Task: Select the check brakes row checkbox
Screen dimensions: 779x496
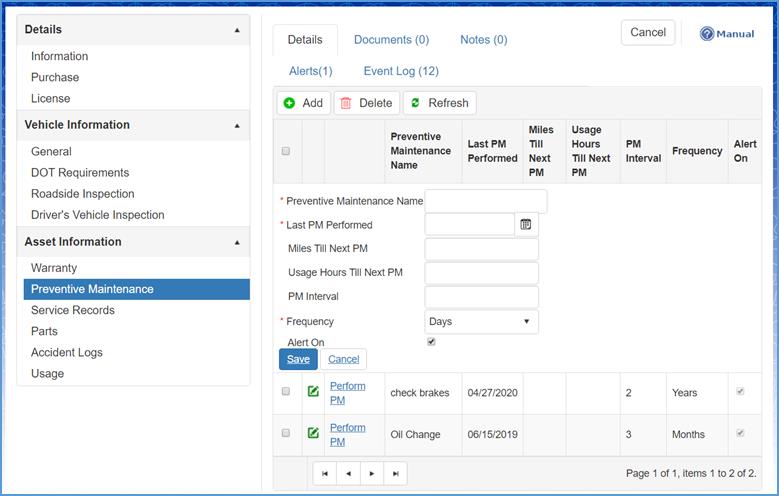Action: click(286, 392)
